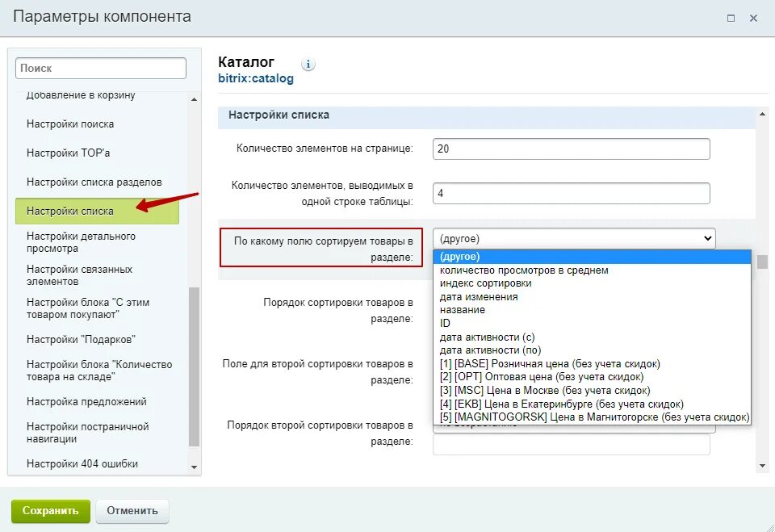Open Настройки TOP'а section
Image resolution: width=775 pixels, height=532 pixels.
tap(68, 153)
